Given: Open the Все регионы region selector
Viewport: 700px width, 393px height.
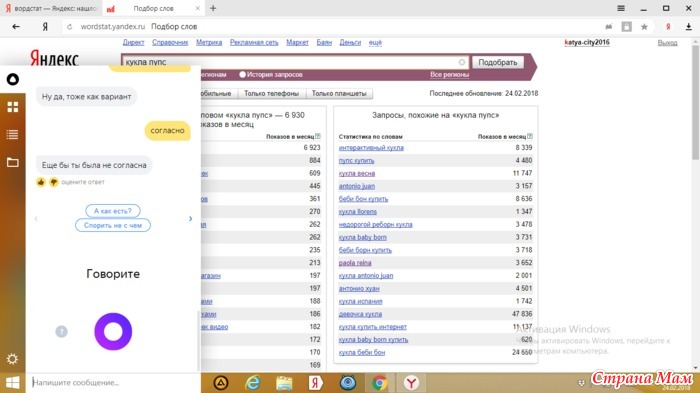Looking at the screenshot, I should pyautogui.click(x=450, y=75).
